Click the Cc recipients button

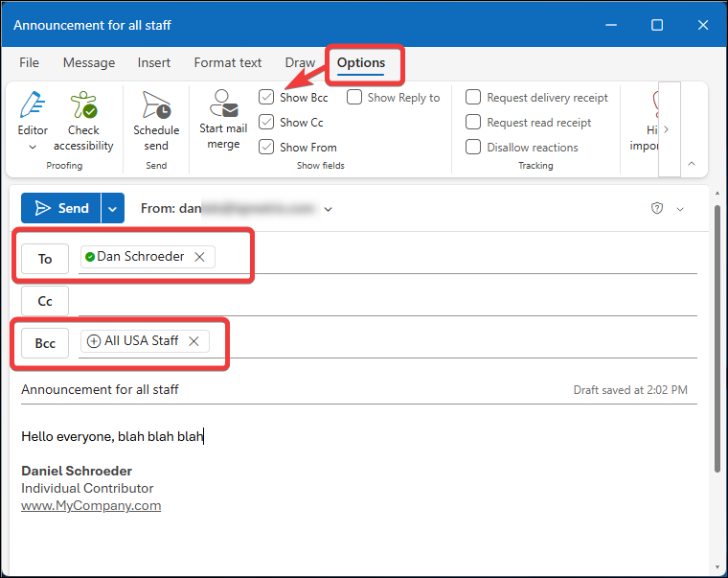(x=45, y=301)
